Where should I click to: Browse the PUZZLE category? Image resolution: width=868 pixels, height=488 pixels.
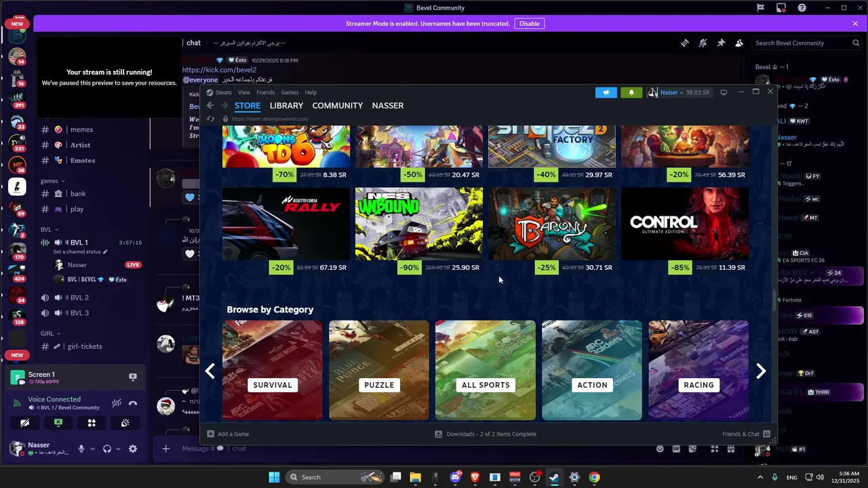coord(379,370)
